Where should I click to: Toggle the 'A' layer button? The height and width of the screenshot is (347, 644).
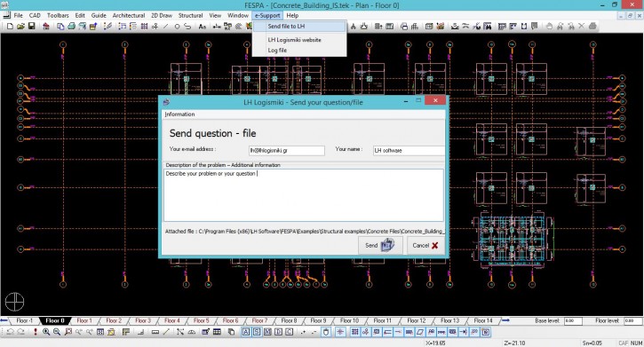click(245, 332)
